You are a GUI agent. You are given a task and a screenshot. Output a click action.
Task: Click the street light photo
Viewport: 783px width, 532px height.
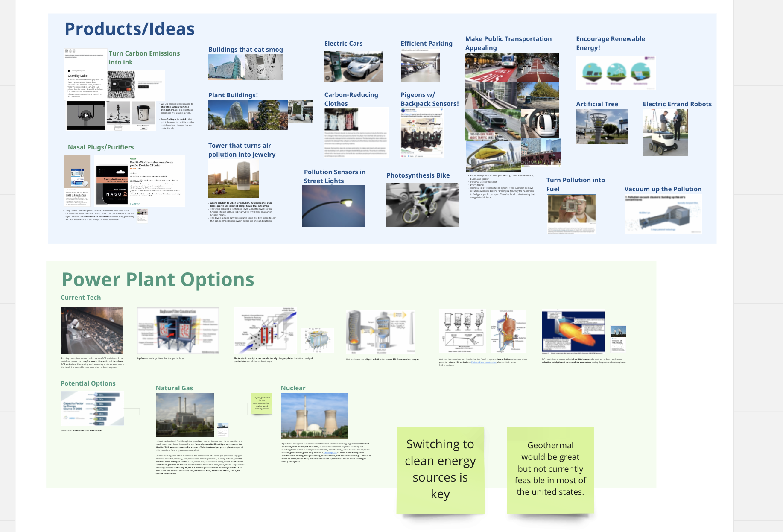point(333,206)
